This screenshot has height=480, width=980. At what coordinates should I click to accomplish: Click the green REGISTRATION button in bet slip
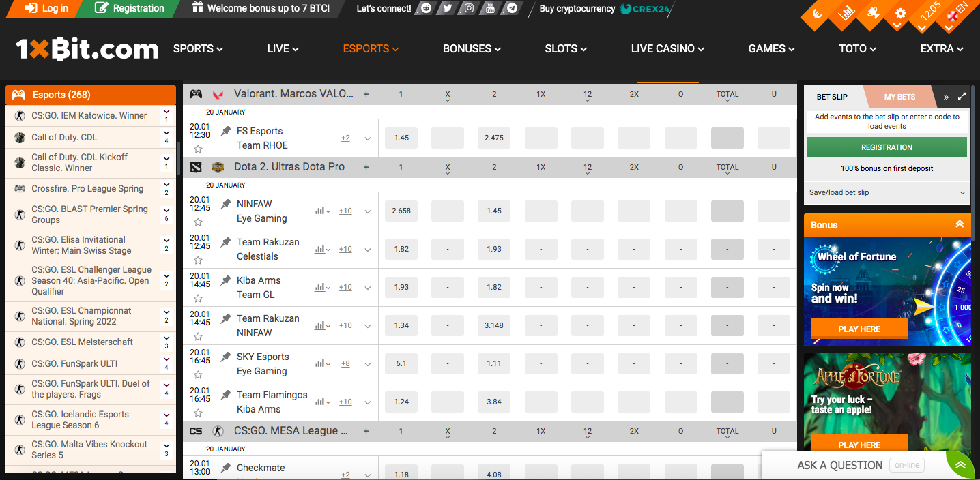pyautogui.click(x=886, y=147)
